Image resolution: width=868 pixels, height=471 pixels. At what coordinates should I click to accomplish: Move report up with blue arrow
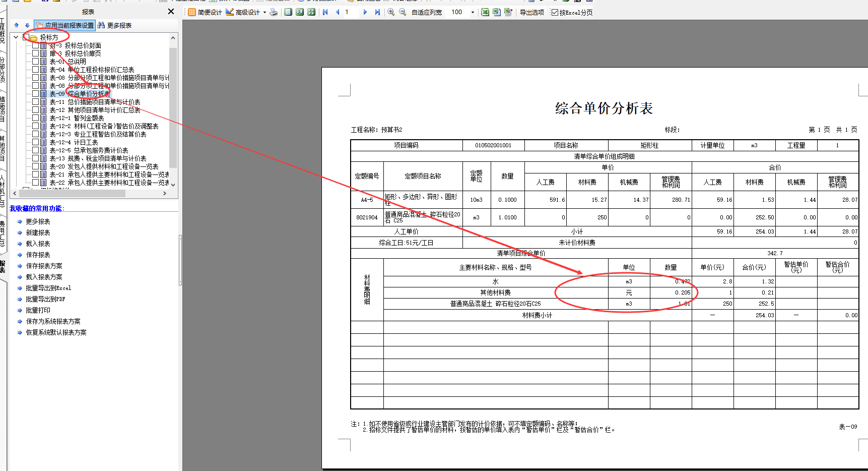coord(17,25)
